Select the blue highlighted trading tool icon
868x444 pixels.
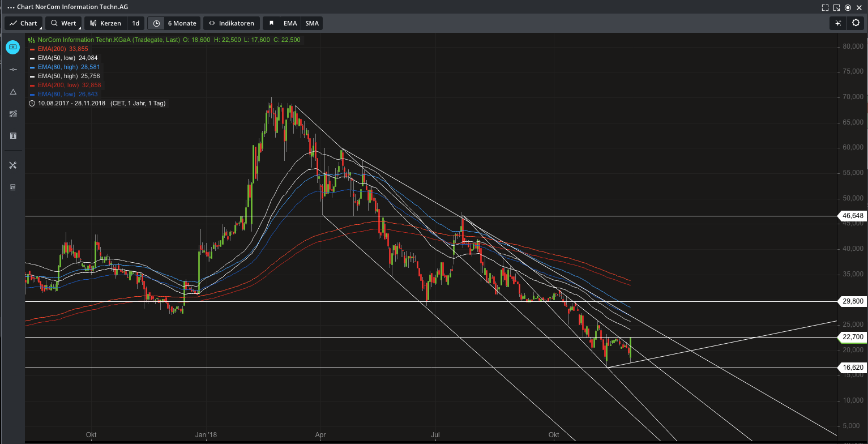point(13,47)
